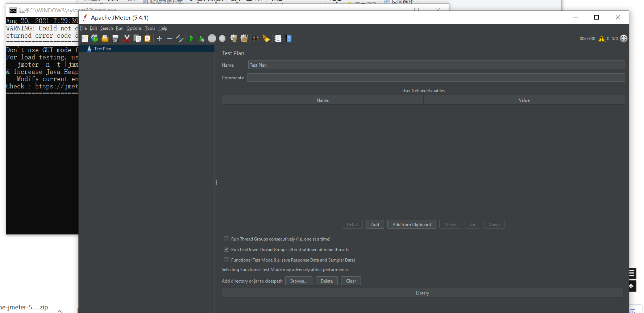The width and height of the screenshot is (644, 313).
Task: Open the Options menu
Action: [134, 28]
